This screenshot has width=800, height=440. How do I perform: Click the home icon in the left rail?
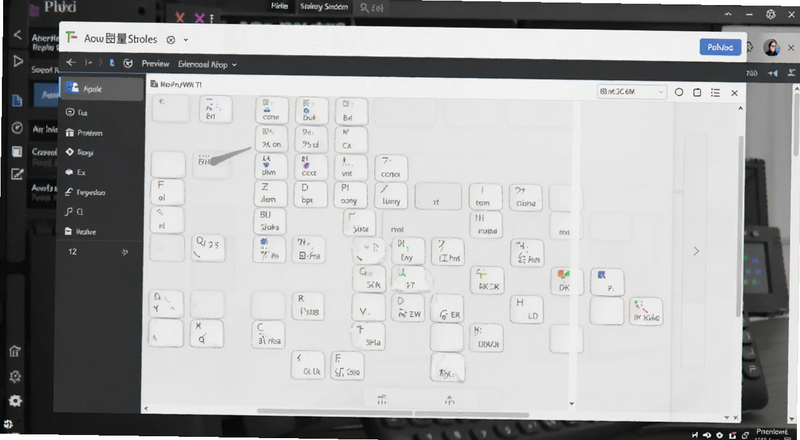15,351
